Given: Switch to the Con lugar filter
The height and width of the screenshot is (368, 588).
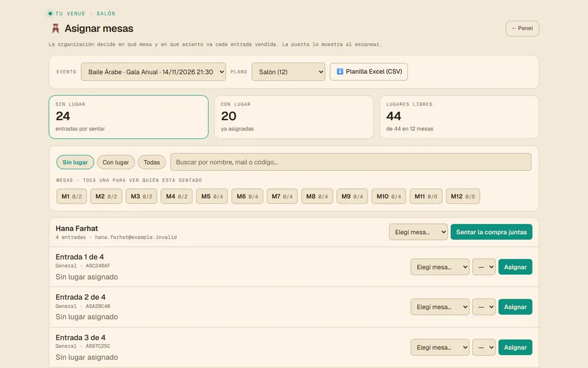Looking at the screenshot, I should click(116, 162).
